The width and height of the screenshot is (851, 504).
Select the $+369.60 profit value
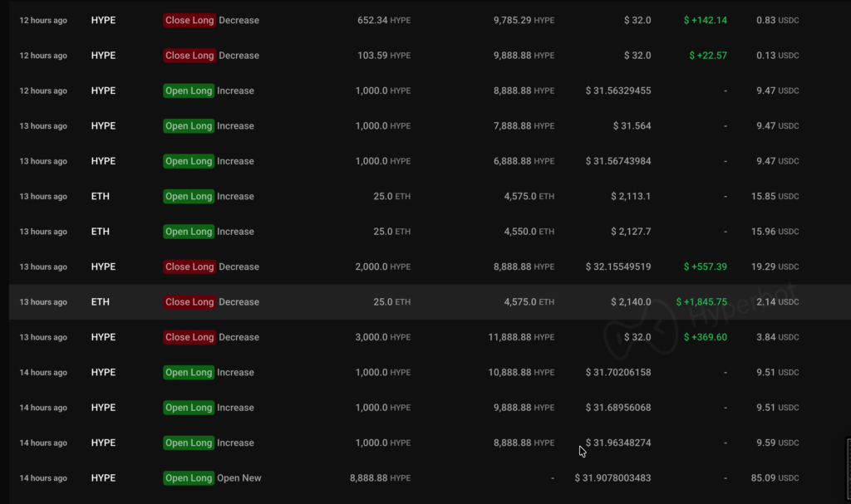point(705,337)
